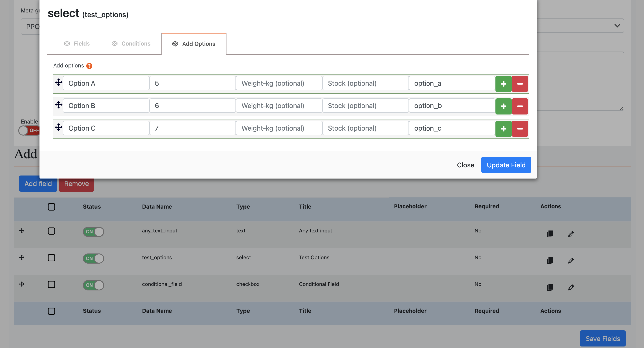The image size is (644, 348).
Task: Click copy icon for any_text_input row
Action: coord(550,234)
